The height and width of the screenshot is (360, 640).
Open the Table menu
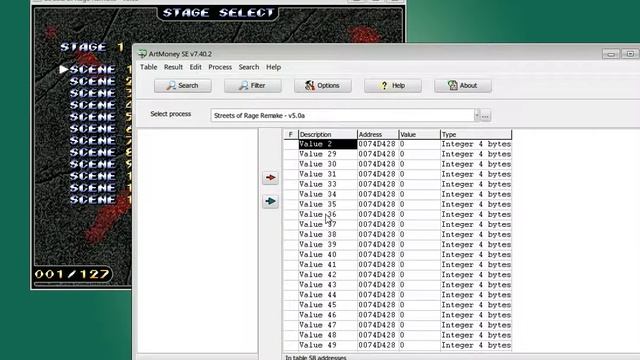pos(149,67)
